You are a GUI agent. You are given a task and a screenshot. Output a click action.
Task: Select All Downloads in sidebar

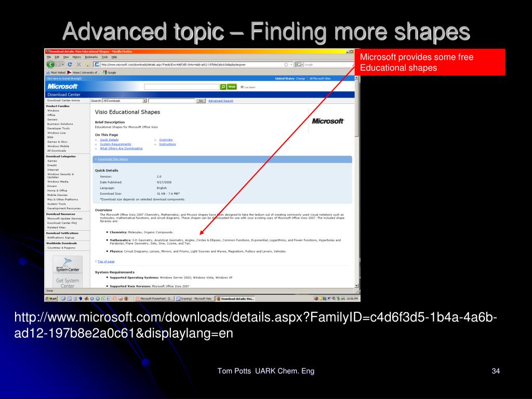(x=57, y=151)
